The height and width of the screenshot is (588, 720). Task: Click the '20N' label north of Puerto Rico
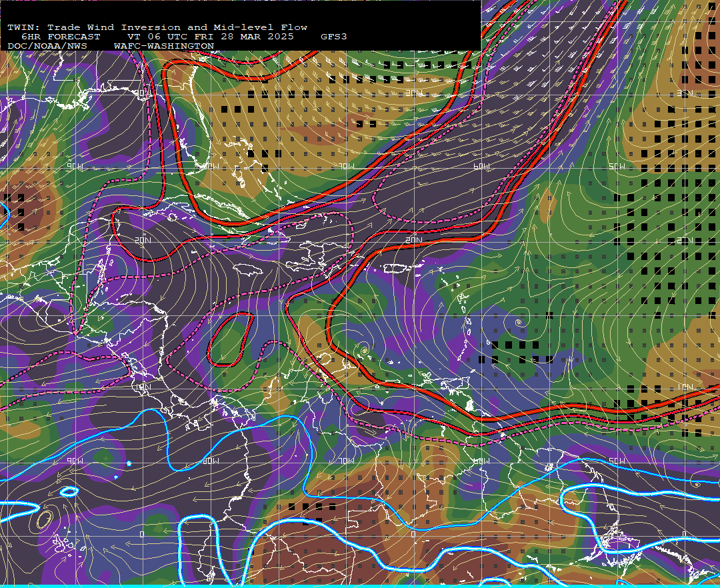pos(414,240)
